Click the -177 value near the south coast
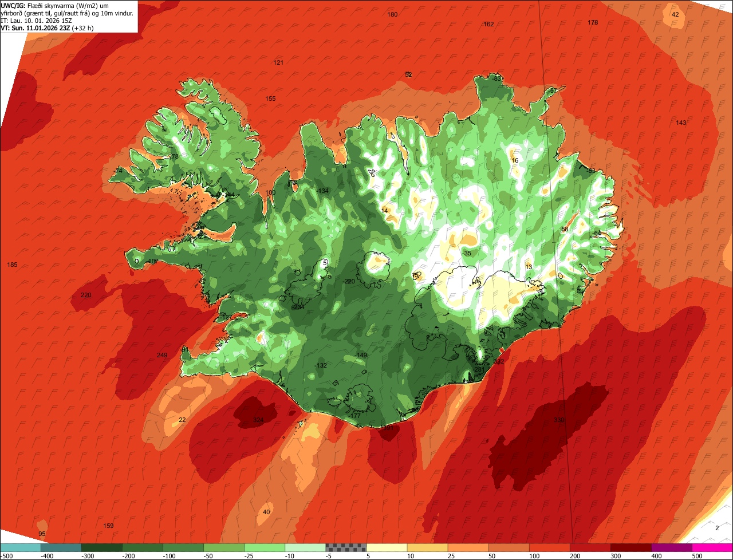 (355, 416)
